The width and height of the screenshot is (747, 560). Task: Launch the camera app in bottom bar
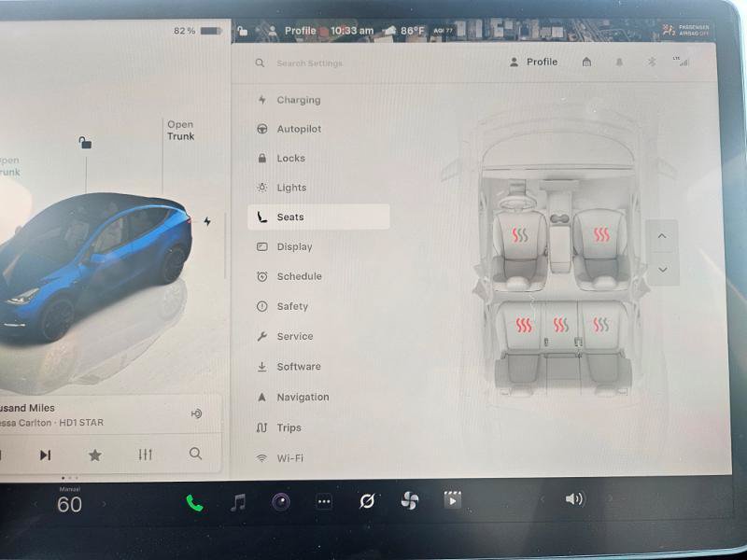(281, 501)
